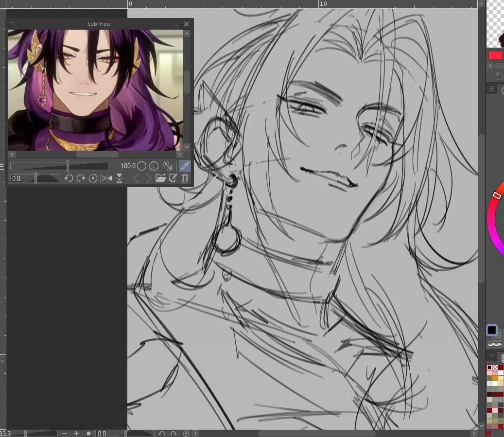Viewport: 504px width, 437px height.
Task: Open the color wheel panel menu
Action: point(491,89)
